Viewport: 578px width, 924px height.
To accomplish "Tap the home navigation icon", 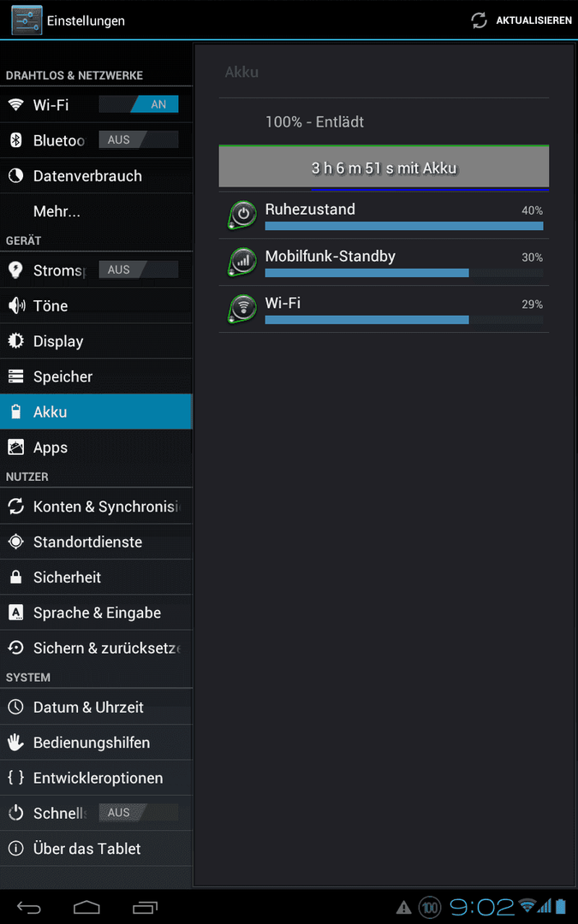I will [86, 907].
